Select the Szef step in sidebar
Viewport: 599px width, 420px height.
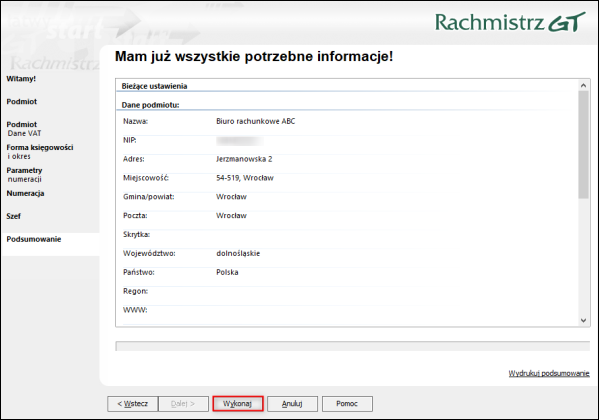[13, 216]
